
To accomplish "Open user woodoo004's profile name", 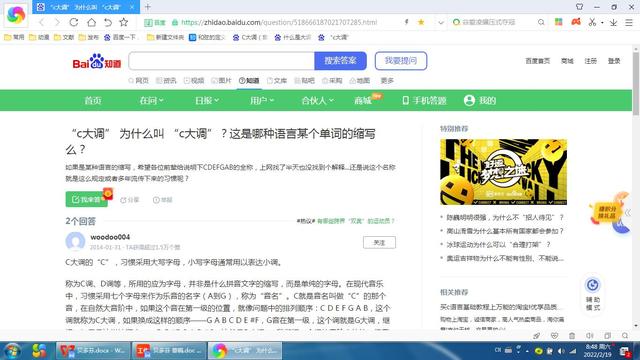I will [x=110, y=237].
